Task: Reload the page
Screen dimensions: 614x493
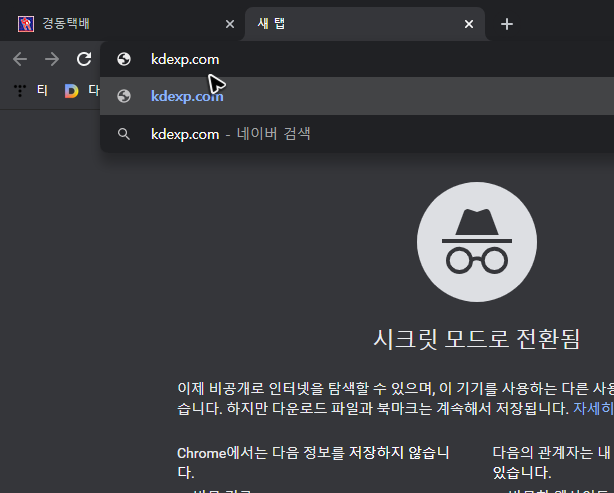Action: [84, 60]
